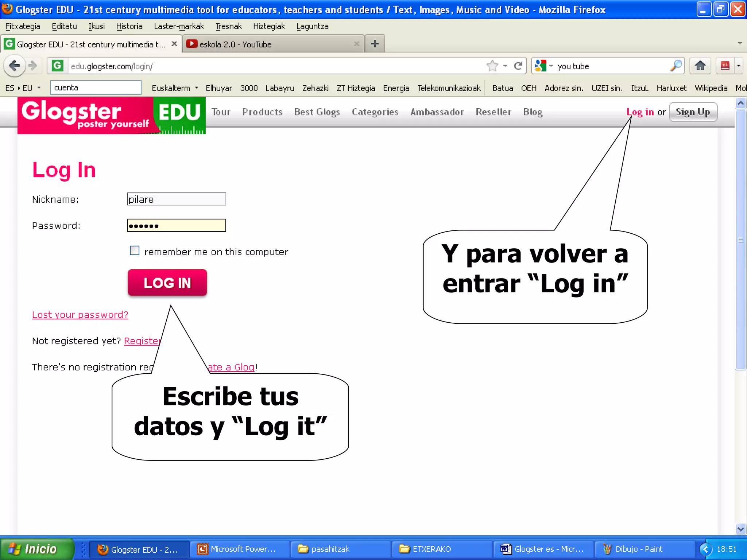Close the Glogster EDU tab
Screen dimensions: 747x560
(174, 44)
